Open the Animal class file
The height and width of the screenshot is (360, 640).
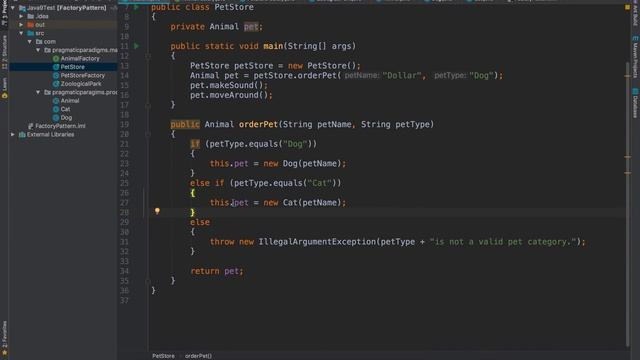click(x=70, y=100)
